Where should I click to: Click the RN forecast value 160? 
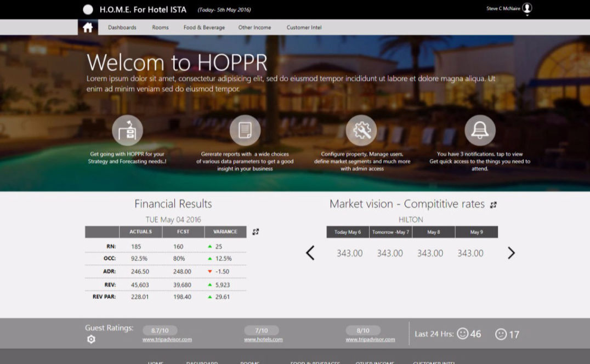178,247
